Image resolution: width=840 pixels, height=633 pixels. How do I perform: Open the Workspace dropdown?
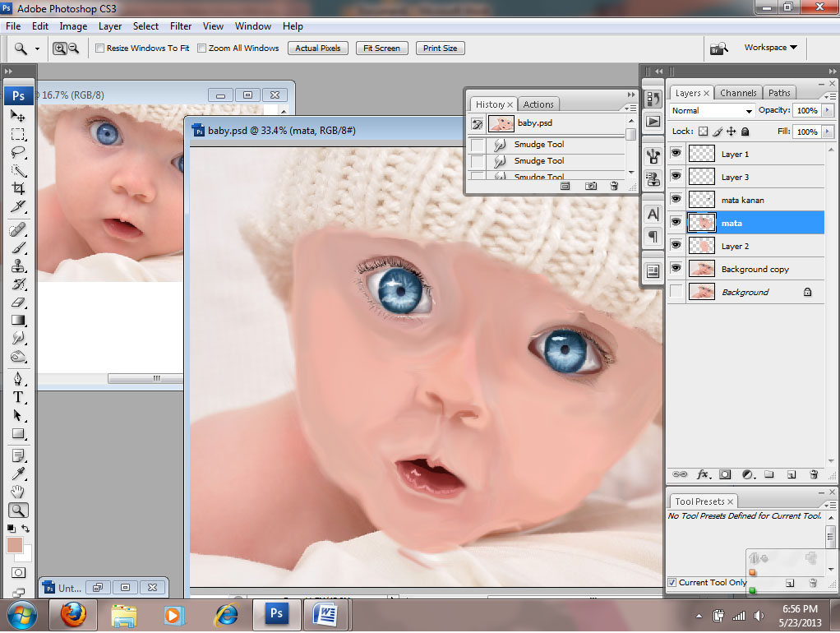click(770, 48)
